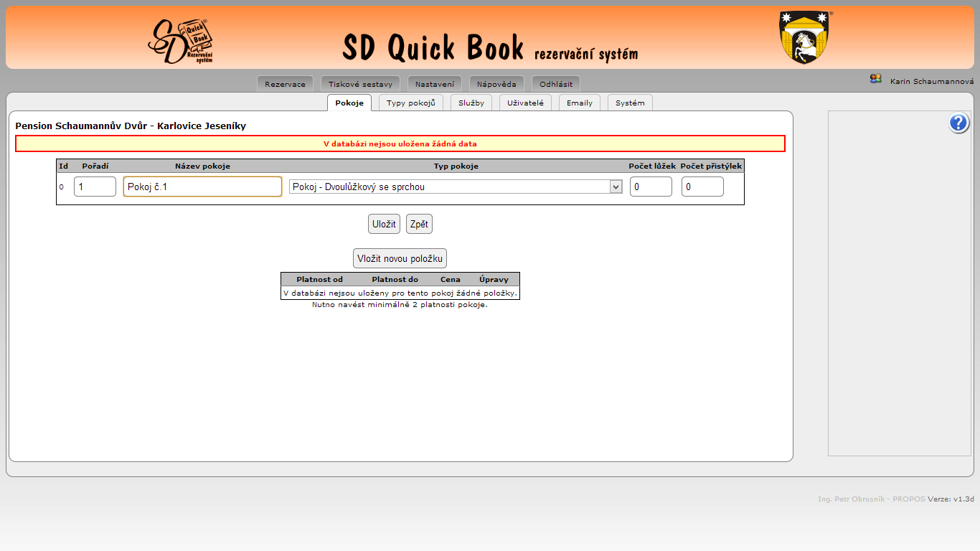Focus the Počet přistýlek input field
The width and height of the screenshot is (980, 551).
[x=702, y=187]
